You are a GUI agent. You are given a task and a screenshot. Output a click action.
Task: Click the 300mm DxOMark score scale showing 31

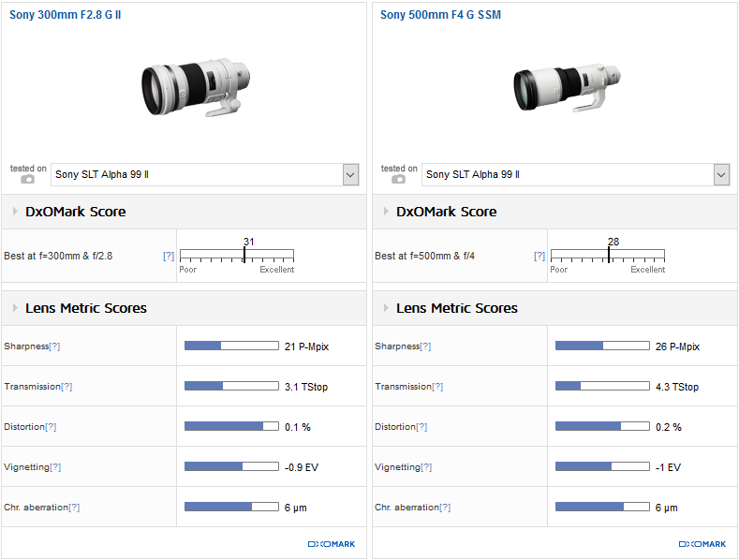click(237, 256)
